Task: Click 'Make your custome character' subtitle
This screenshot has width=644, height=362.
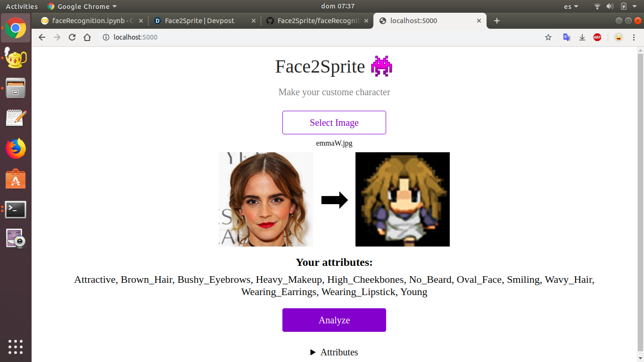Action: coord(334,92)
